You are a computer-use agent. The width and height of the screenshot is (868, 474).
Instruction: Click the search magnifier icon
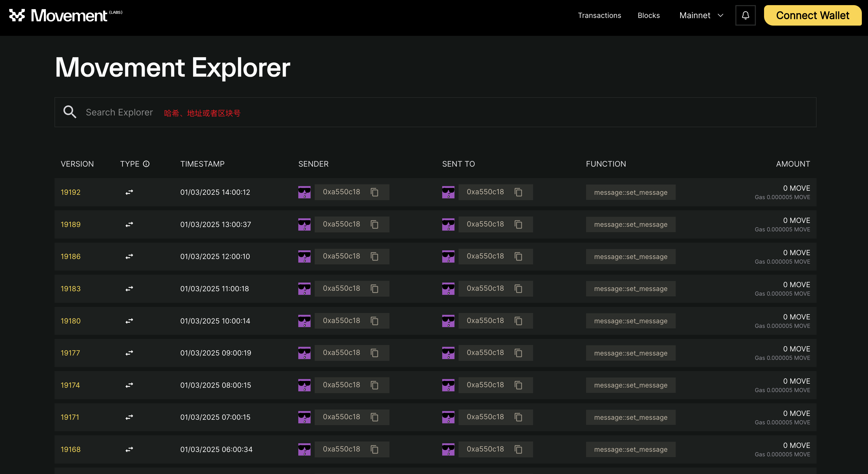[x=70, y=112]
